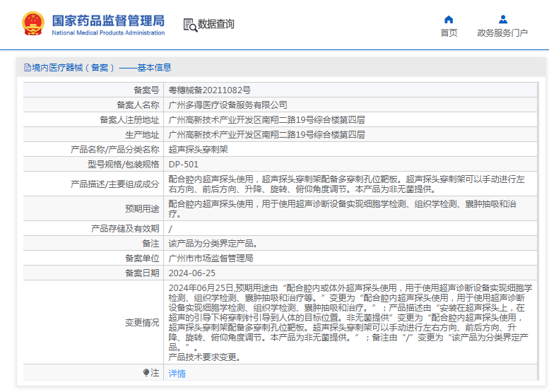Click the national emblem logo

coord(33,23)
